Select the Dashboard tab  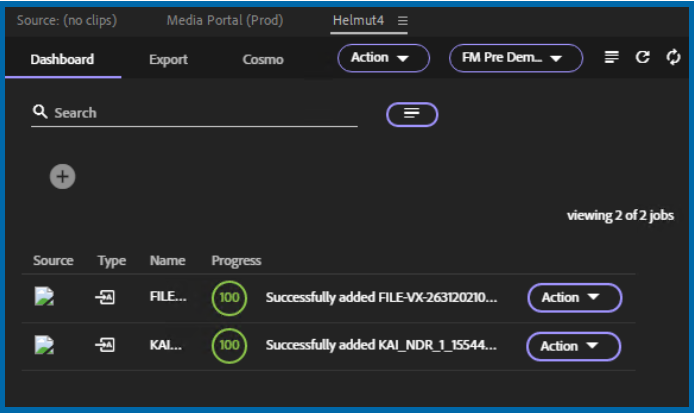tap(62, 59)
